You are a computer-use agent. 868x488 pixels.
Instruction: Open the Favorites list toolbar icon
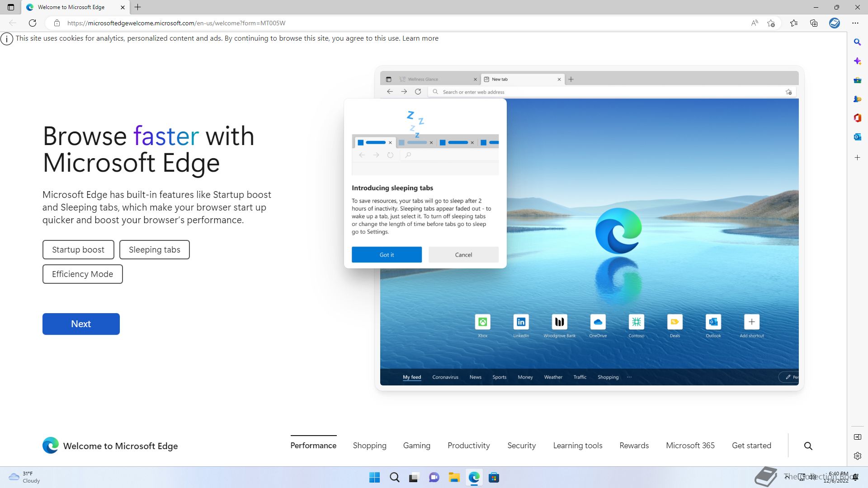click(x=794, y=23)
